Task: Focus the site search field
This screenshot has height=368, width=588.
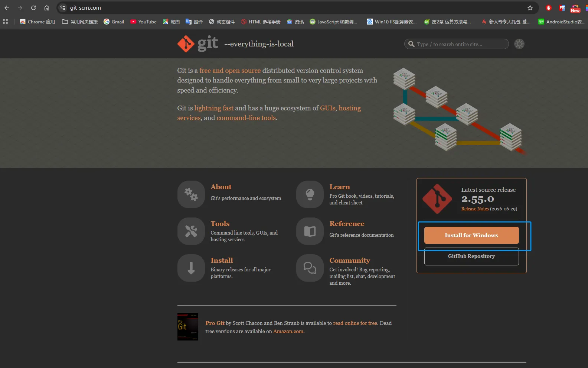Action: click(x=457, y=44)
